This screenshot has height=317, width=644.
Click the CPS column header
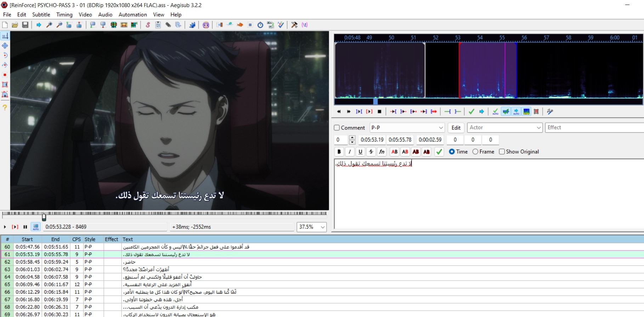76,239
